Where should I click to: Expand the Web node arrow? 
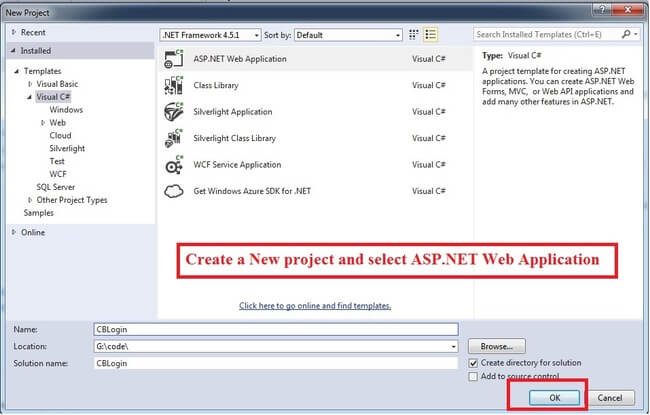coord(43,123)
